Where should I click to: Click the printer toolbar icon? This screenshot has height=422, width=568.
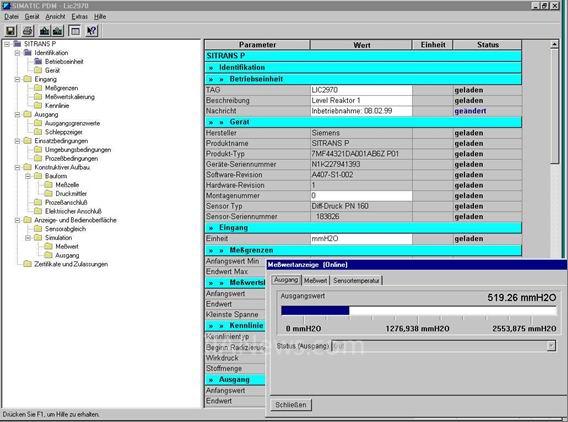point(28,31)
